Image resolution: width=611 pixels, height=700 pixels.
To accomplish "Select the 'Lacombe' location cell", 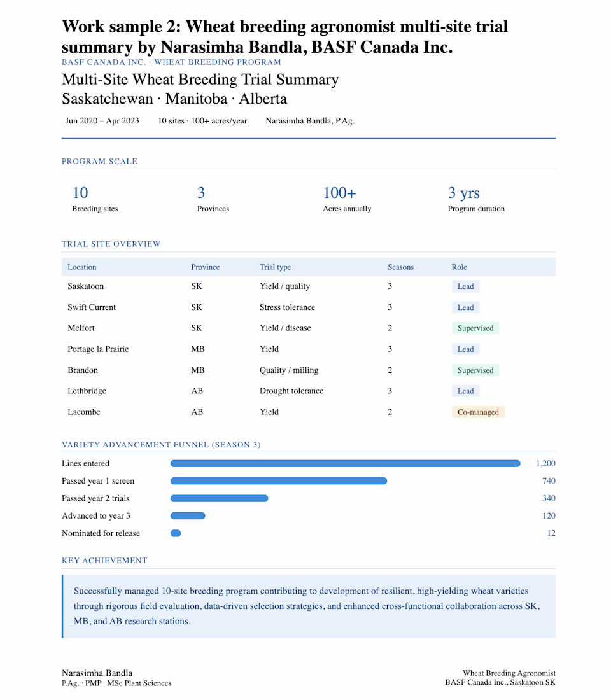I will point(84,412).
